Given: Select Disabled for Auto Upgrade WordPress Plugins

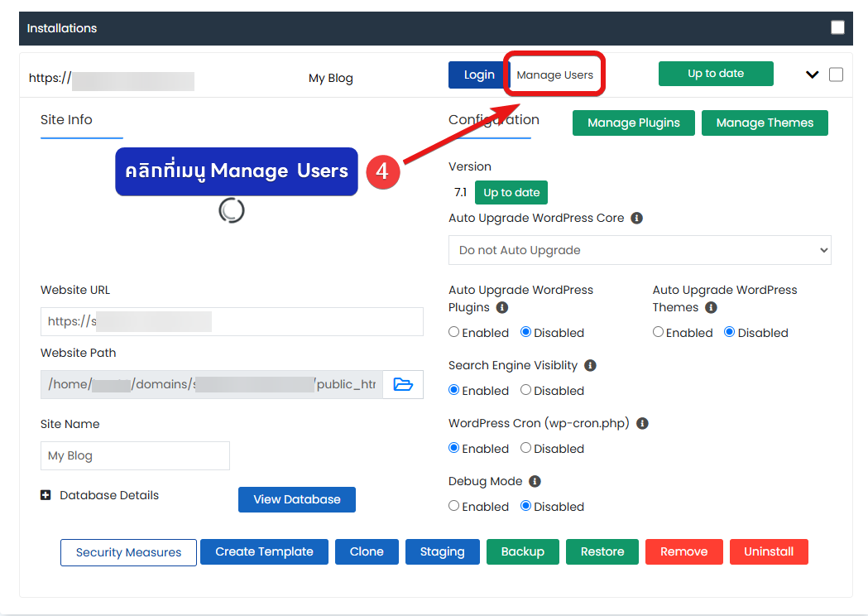Looking at the screenshot, I should 526,332.
